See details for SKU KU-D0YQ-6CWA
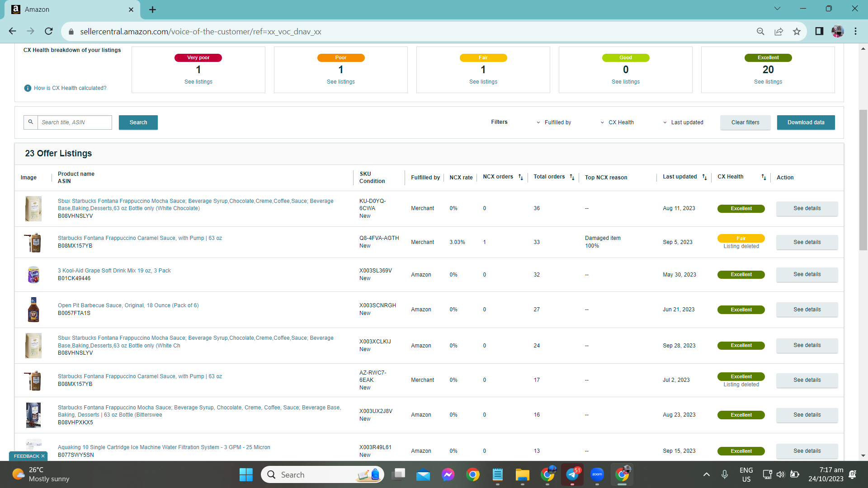 807,208
